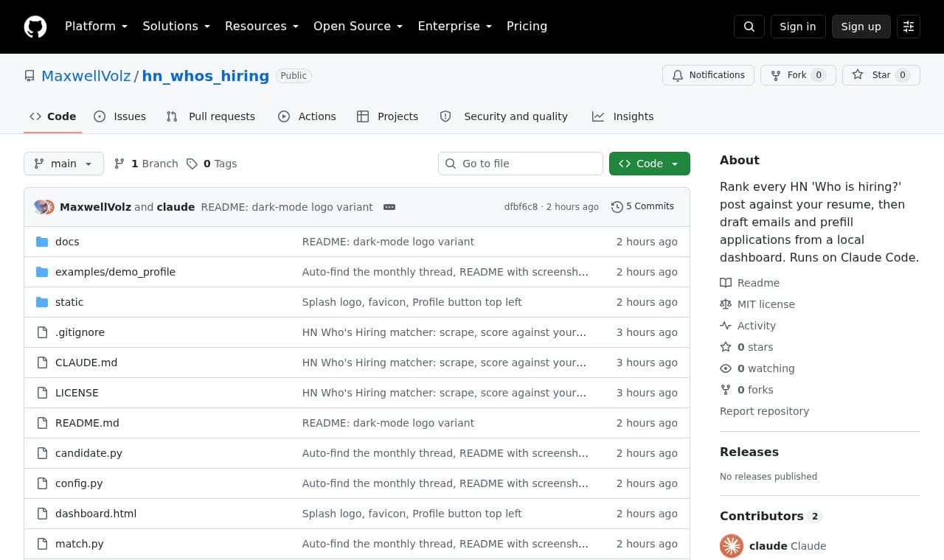The width and height of the screenshot is (944, 560).
Task: Focus the Go to file search field
Action: pyautogui.click(x=521, y=164)
